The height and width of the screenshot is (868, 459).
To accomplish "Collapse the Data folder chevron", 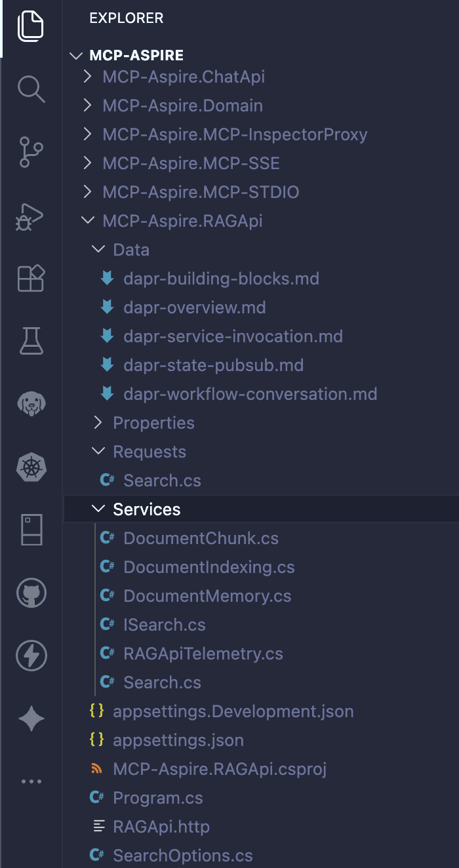I will pyautogui.click(x=98, y=250).
